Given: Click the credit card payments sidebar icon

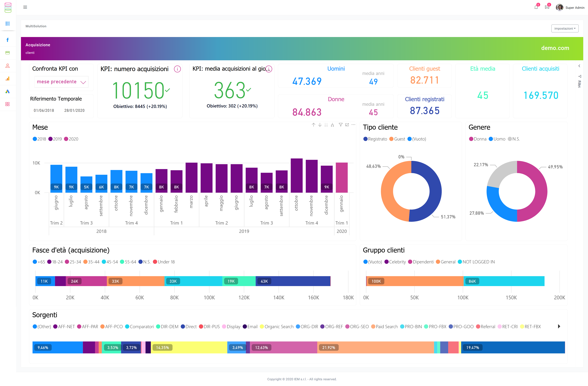Looking at the screenshot, I should click(x=8, y=53).
